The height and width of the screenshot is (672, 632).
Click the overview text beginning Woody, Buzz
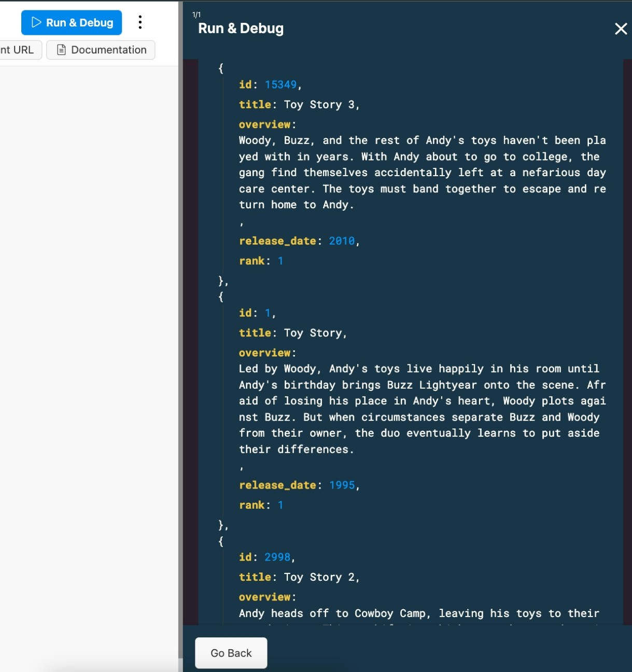tap(423, 173)
